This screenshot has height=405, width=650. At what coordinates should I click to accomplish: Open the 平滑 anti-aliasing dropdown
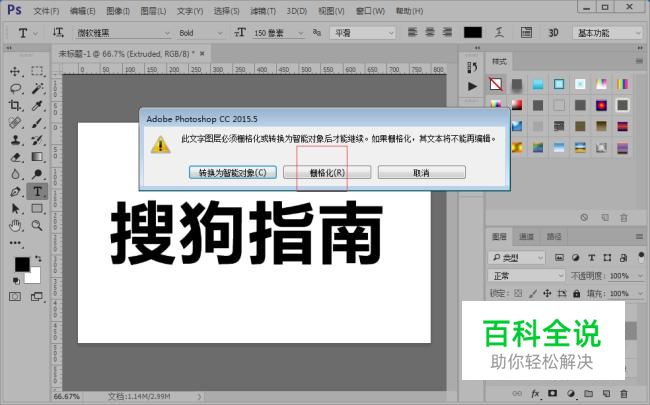(x=363, y=33)
